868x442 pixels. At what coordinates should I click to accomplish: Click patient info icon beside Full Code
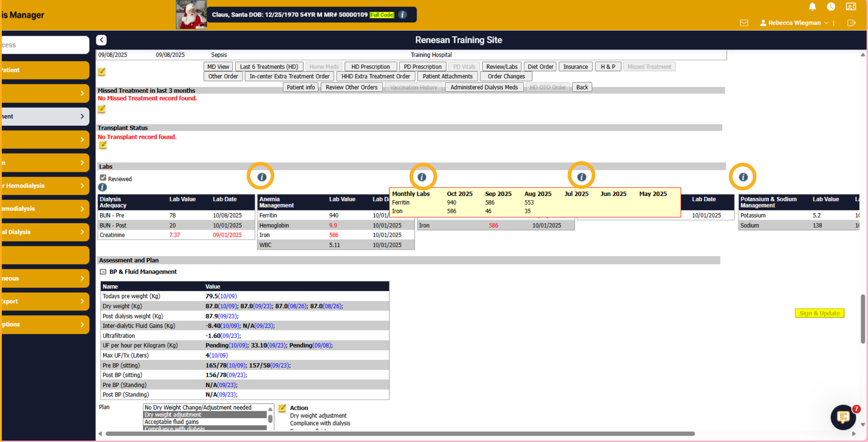point(403,15)
